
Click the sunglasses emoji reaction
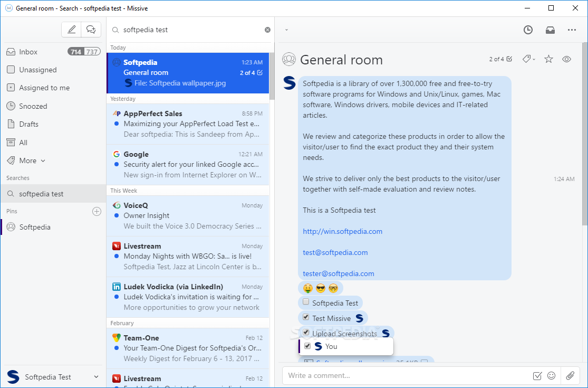[x=321, y=288]
